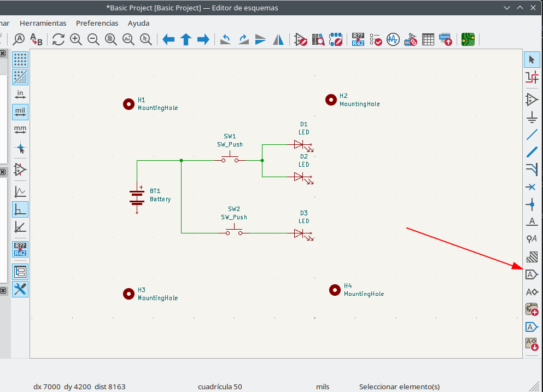Launch the SPICE simulator tool
Screen dimensions: 543x392
pos(393,39)
